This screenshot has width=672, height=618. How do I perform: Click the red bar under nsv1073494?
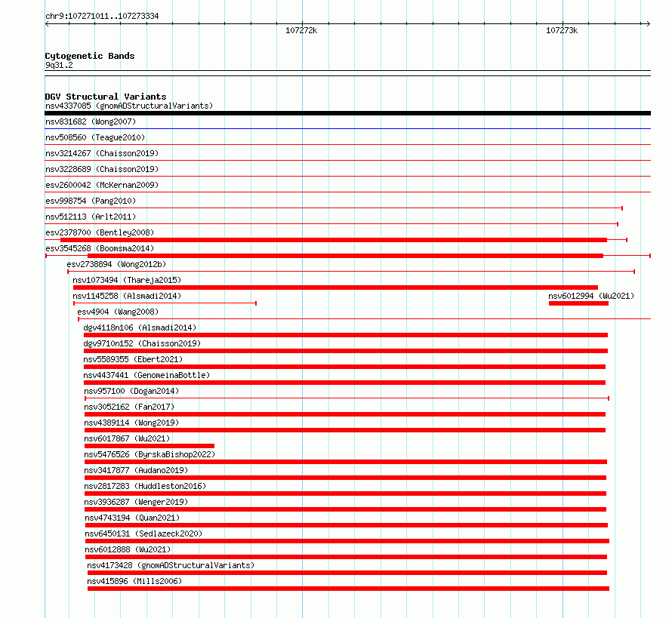(x=335, y=287)
